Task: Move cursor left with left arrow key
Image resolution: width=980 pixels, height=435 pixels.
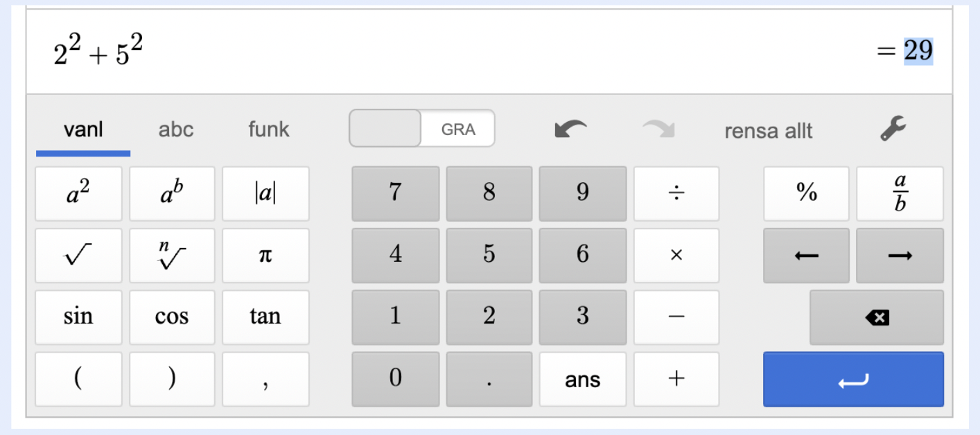Action: coord(806,256)
